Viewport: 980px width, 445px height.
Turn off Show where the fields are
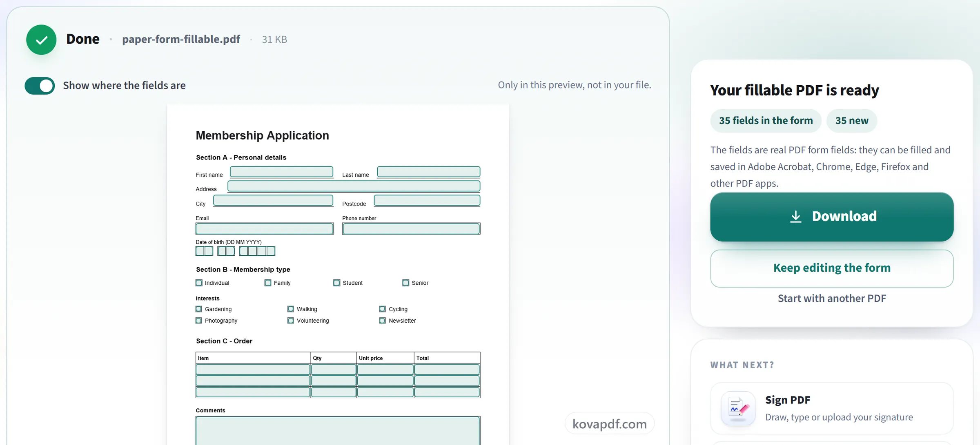tap(40, 86)
